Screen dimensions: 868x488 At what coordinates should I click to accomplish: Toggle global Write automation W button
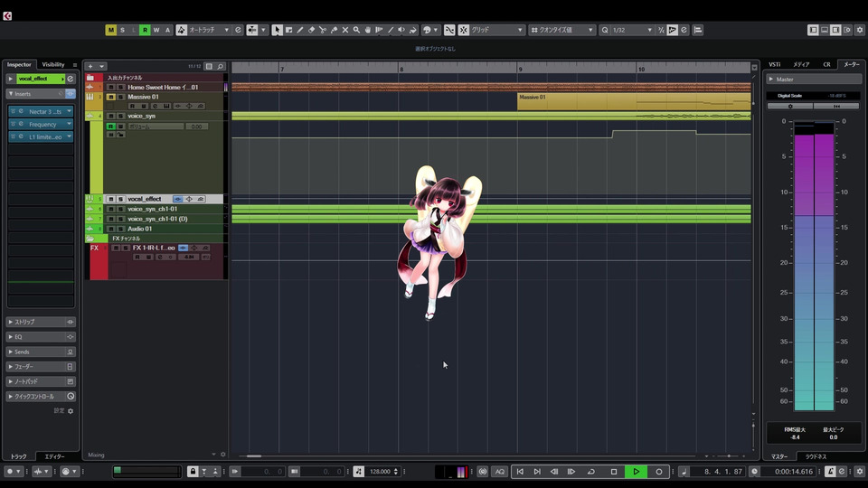tap(156, 30)
